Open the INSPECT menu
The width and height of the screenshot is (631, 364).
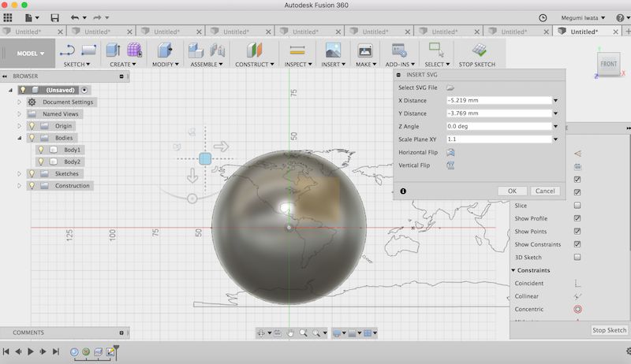(298, 65)
